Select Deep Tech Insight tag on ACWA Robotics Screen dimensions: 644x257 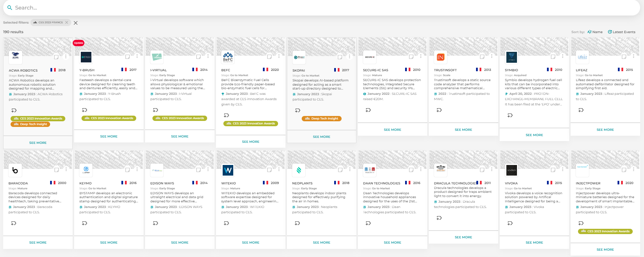point(30,124)
